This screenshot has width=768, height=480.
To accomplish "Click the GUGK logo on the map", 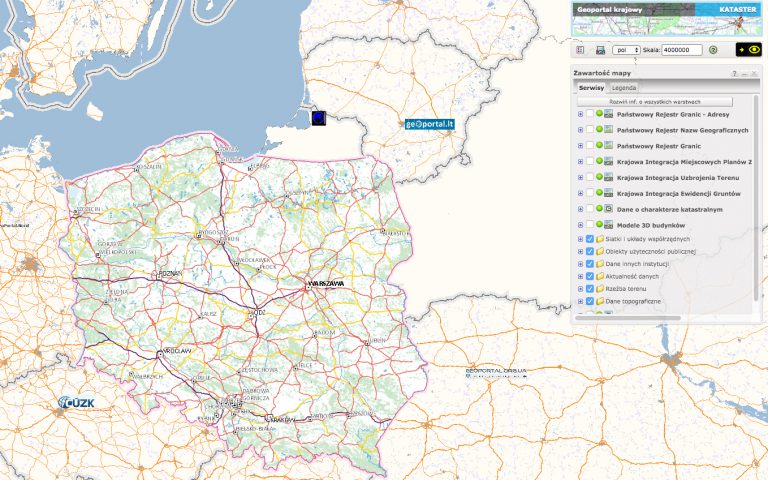I will point(75,403).
